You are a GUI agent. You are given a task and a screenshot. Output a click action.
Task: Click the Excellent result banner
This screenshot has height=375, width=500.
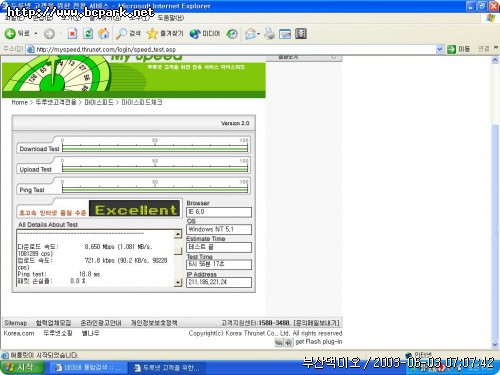point(135,209)
